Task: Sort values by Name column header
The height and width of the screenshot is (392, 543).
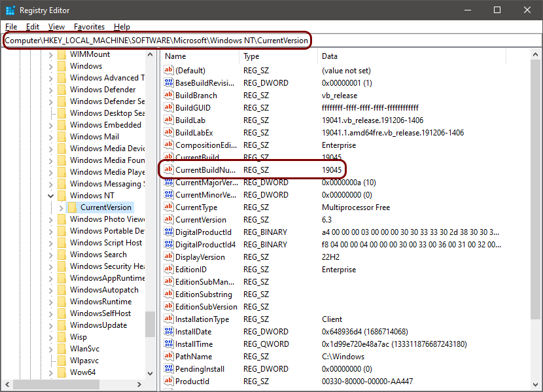Action: (x=200, y=56)
